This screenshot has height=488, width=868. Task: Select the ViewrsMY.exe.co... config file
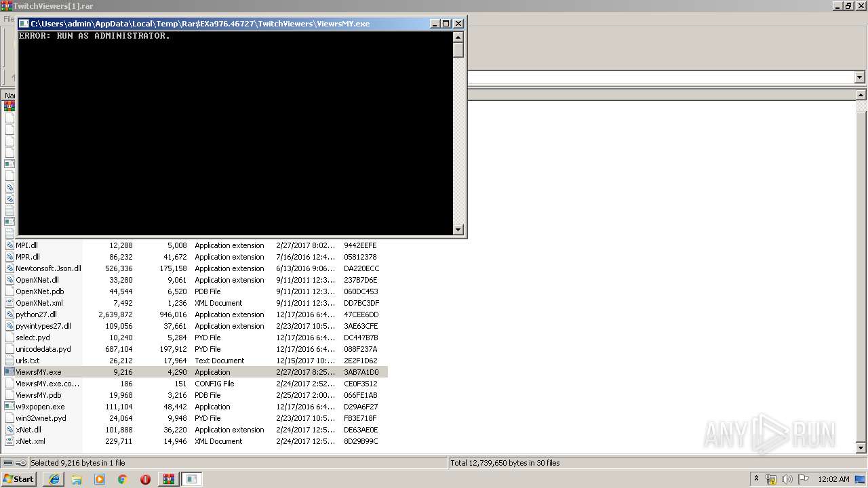47,384
